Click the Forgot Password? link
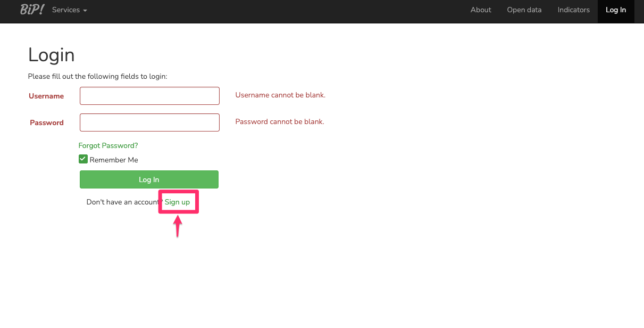This screenshot has width=644, height=328. click(x=108, y=145)
